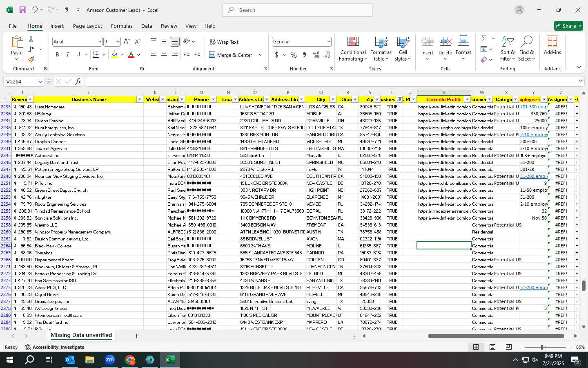588x368 pixels.
Task: Open the font size dropdown
Action: coord(118,42)
